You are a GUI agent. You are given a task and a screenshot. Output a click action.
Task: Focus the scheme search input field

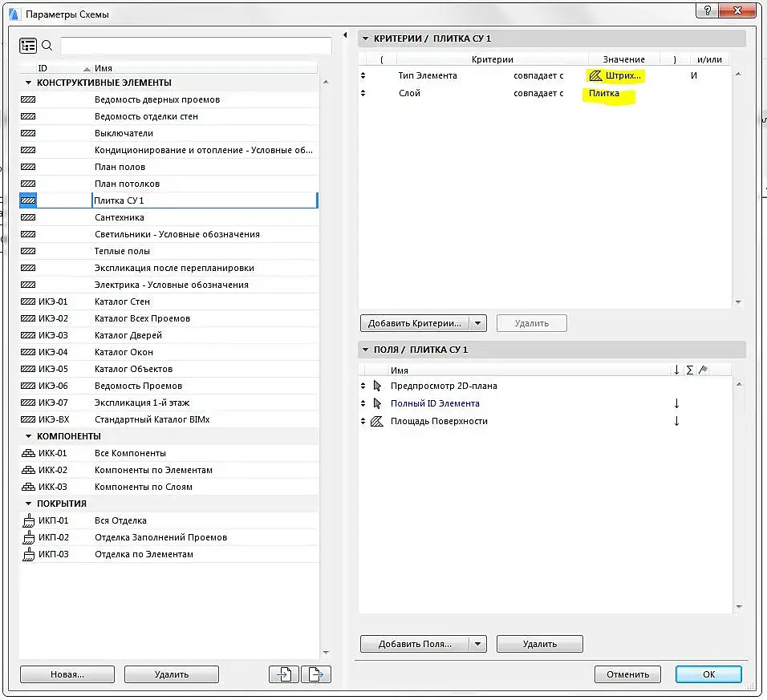pos(196,46)
